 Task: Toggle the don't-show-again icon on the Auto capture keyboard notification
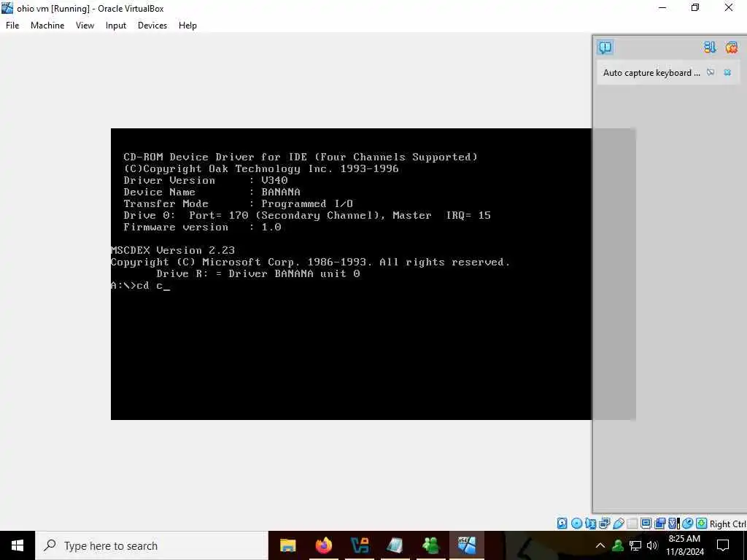pos(711,72)
